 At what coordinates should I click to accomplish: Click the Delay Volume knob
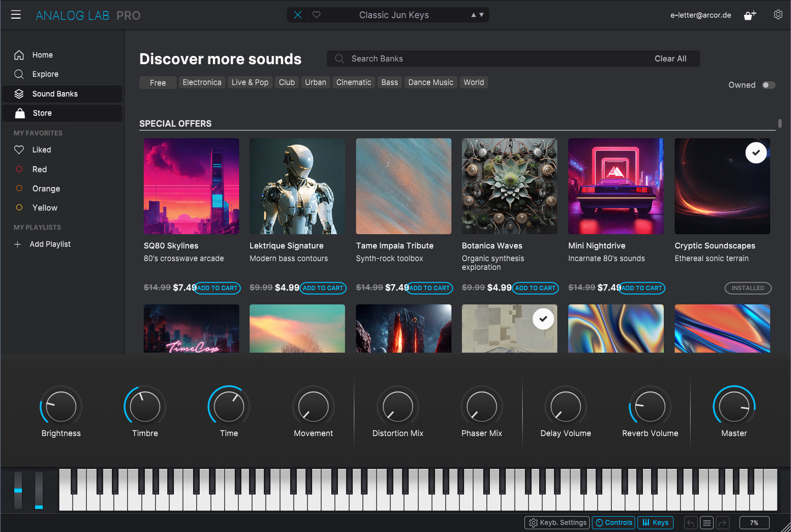pyautogui.click(x=566, y=406)
